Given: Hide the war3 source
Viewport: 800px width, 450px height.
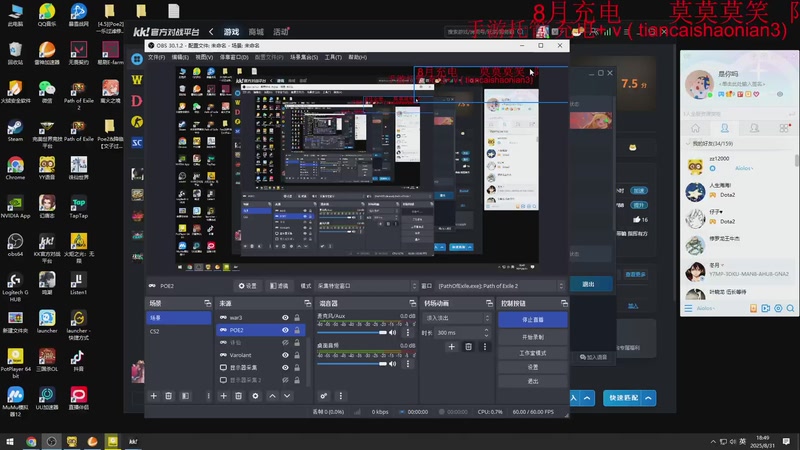Looking at the screenshot, I should (285, 317).
